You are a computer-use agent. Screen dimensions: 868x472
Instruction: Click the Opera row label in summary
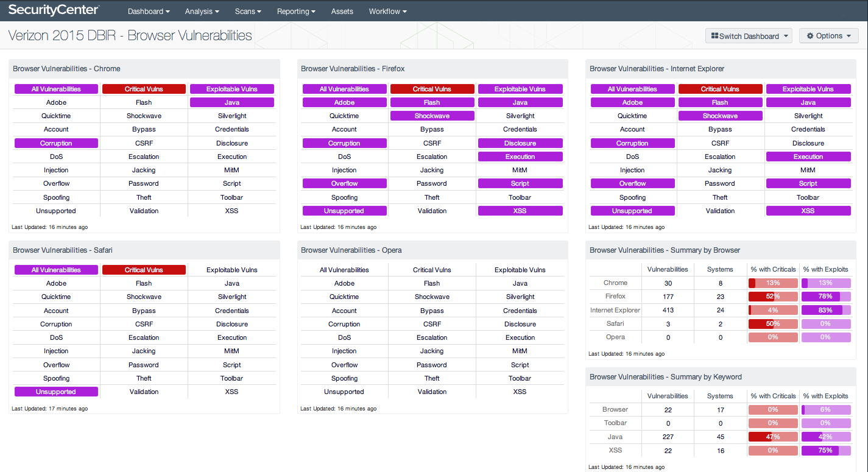[615, 337]
